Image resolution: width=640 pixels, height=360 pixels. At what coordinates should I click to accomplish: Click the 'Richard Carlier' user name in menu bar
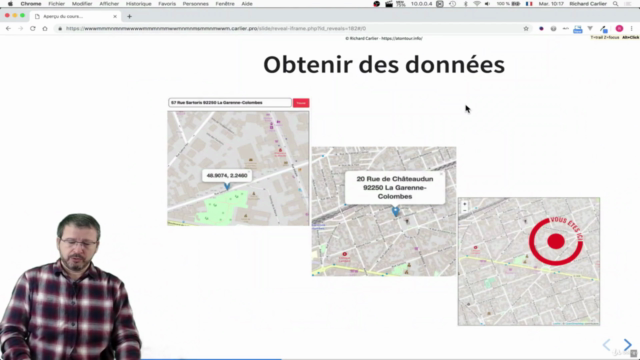[x=588, y=4]
